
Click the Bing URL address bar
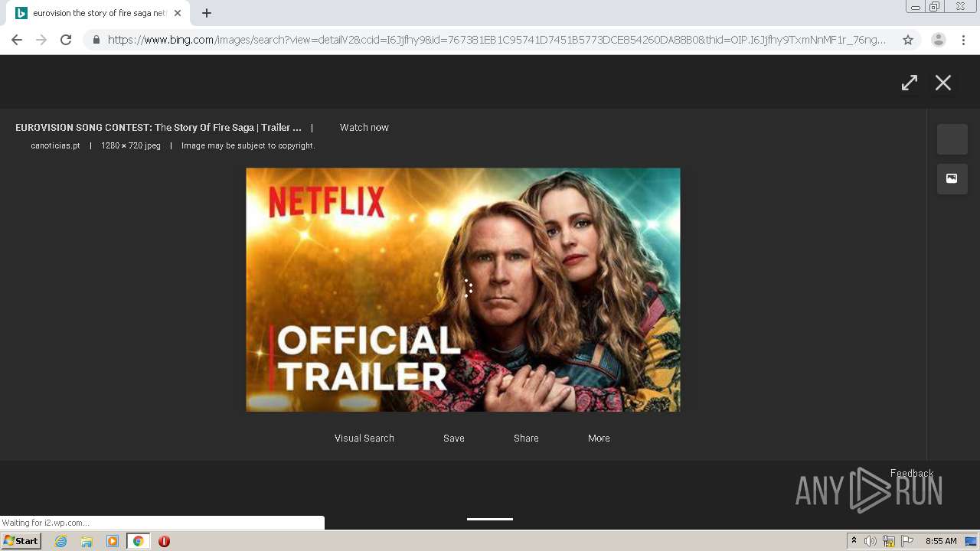point(497,40)
